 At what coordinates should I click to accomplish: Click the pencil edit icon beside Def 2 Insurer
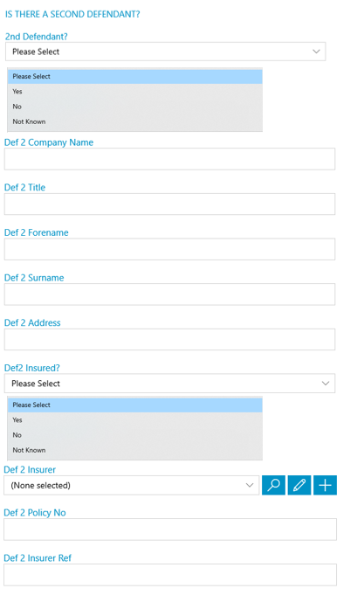click(299, 485)
